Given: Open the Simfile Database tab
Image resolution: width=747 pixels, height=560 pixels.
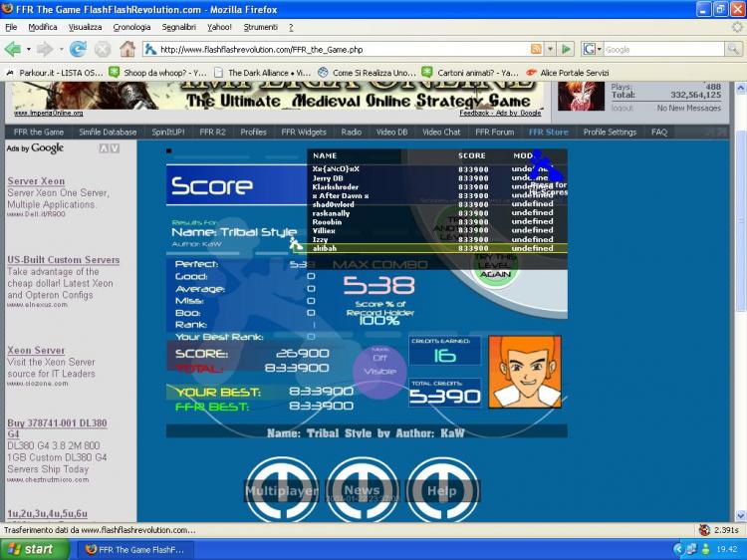Looking at the screenshot, I should pos(108,132).
